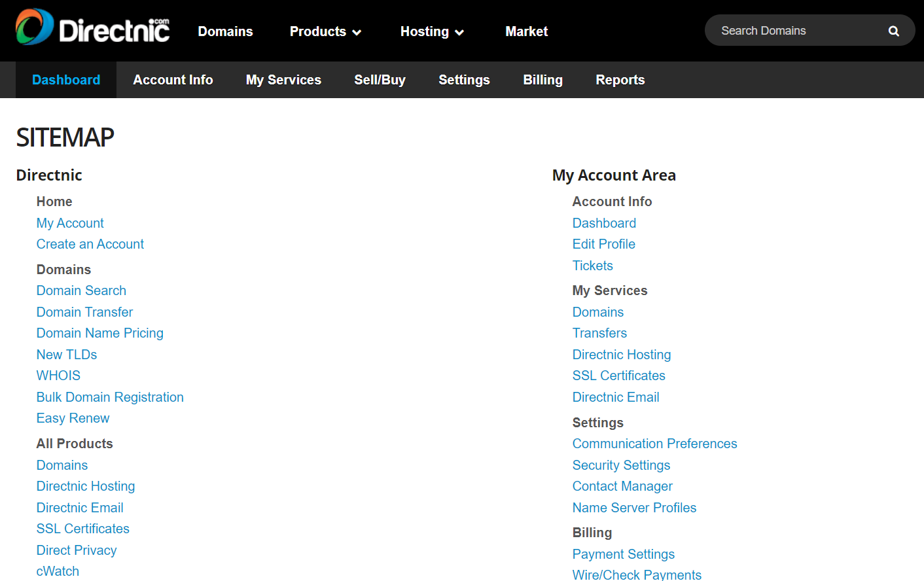Image resolution: width=924 pixels, height=581 pixels.
Task: Switch to the Dashboard tab
Action: tap(66, 80)
